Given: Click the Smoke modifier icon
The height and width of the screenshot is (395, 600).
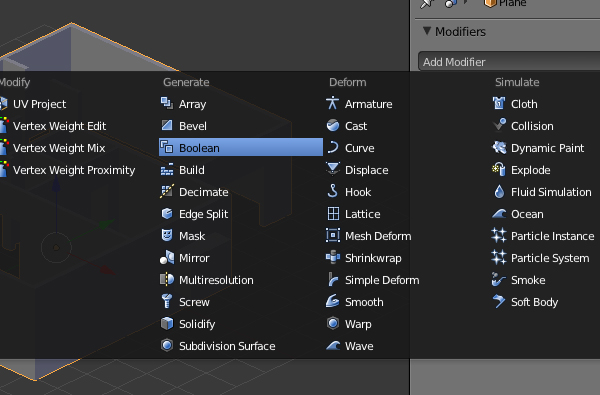Looking at the screenshot, I should point(499,279).
